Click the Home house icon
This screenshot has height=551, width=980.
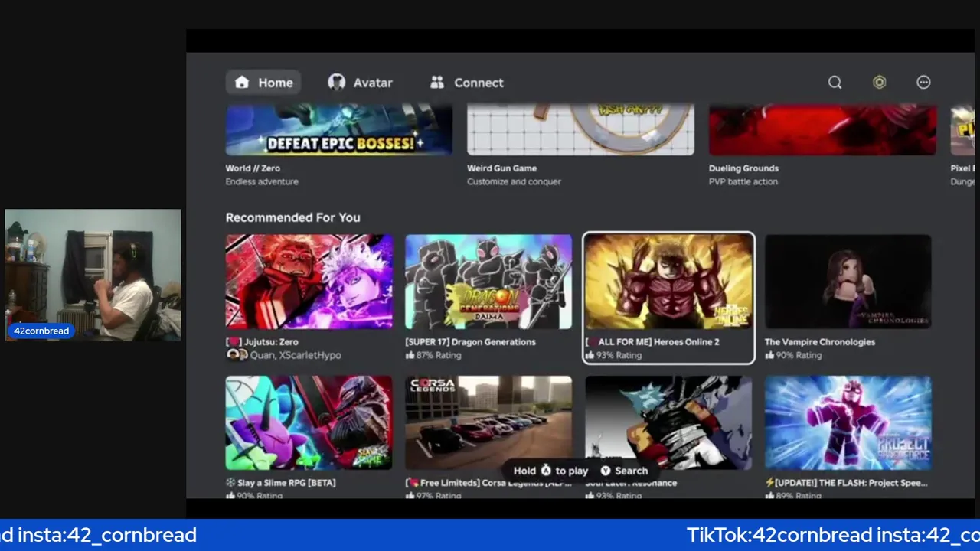coord(242,83)
